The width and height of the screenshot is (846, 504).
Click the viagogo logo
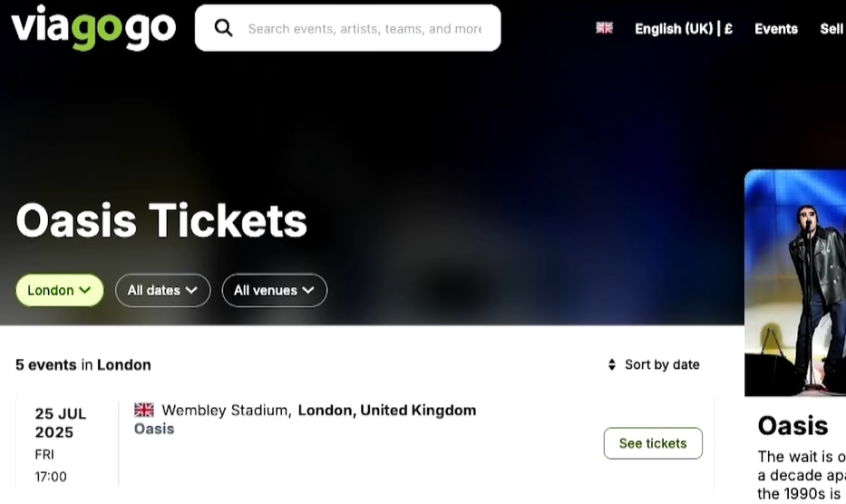(x=93, y=27)
